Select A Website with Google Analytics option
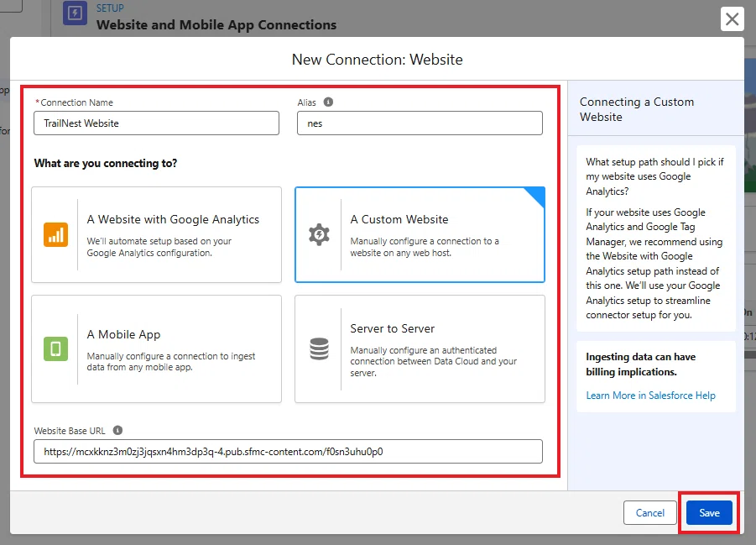Image resolution: width=756 pixels, height=545 pixels. click(157, 234)
